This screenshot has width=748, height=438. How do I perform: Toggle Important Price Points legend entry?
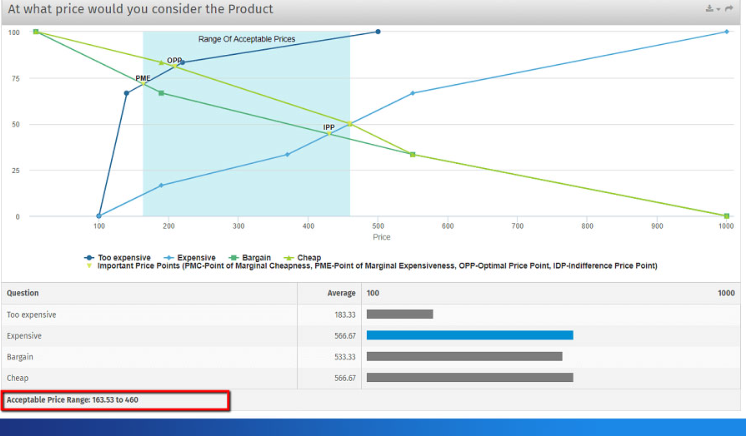tap(378, 266)
